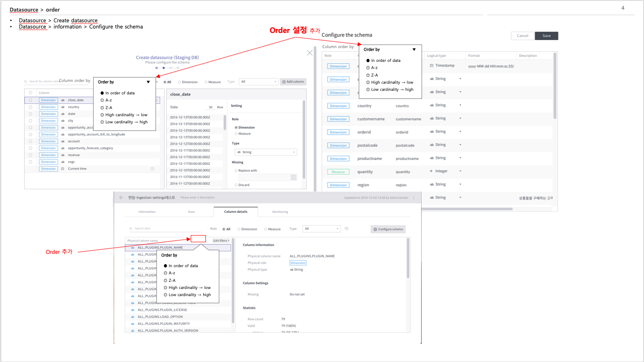
Task: Open logical type dropdown in quantity row
Action: coord(460,171)
